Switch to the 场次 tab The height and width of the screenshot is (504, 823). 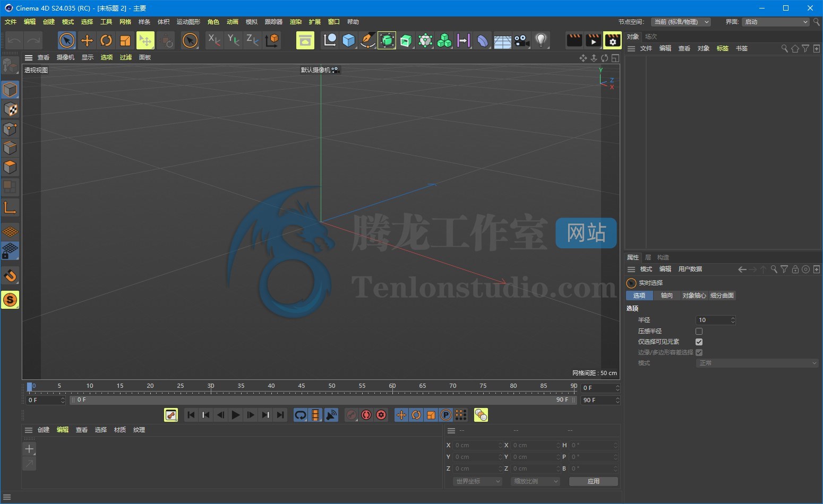click(x=651, y=37)
